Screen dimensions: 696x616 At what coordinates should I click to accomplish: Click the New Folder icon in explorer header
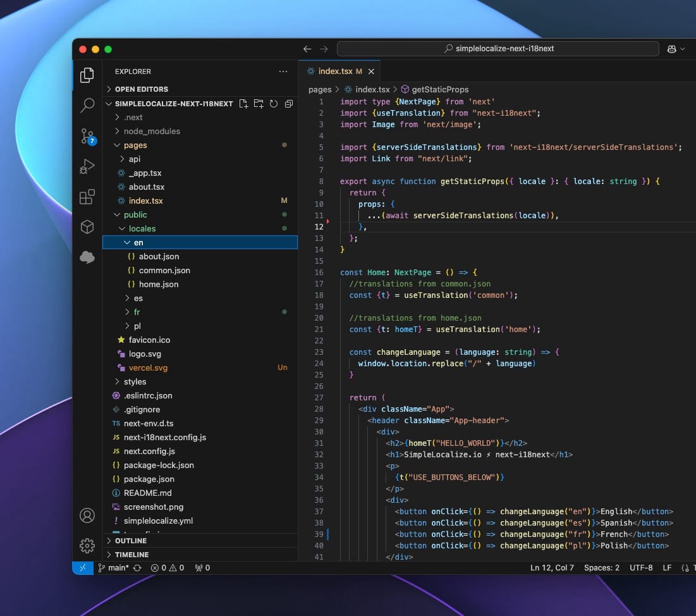click(259, 104)
